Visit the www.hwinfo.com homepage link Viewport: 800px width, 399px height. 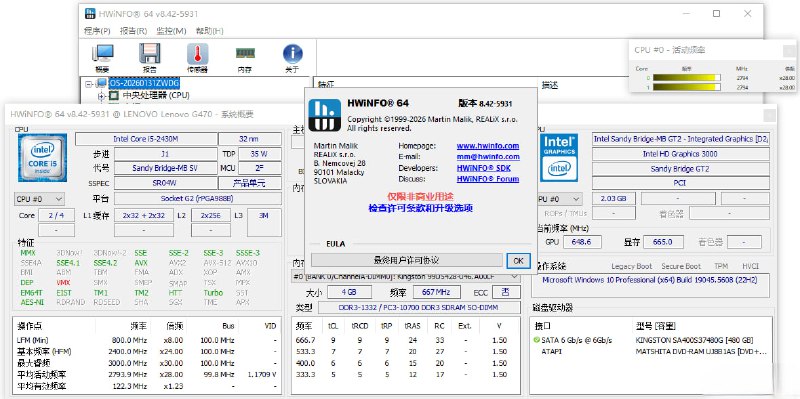click(488, 146)
